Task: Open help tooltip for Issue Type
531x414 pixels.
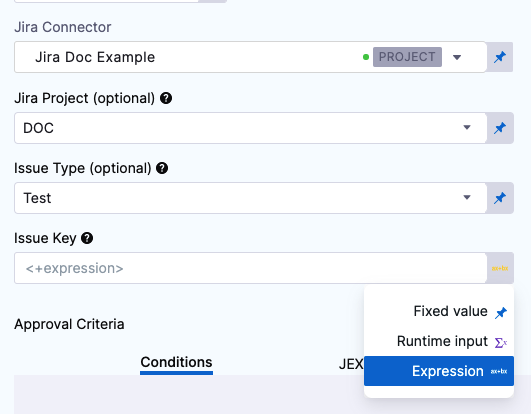Action: 162,168
